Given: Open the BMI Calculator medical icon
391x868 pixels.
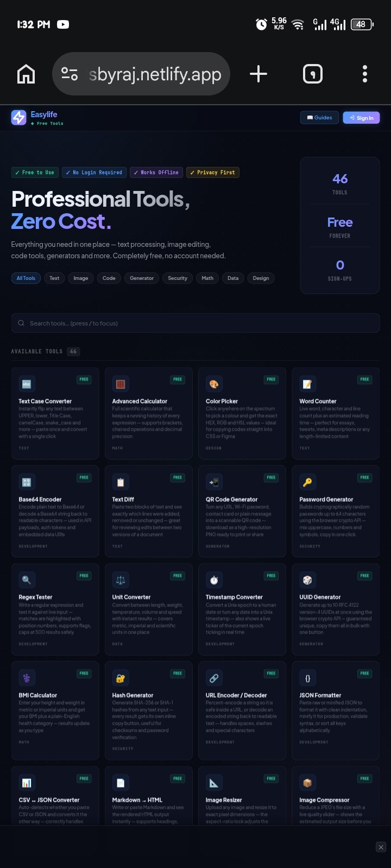Looking at the screenshot, I should 27,678.
